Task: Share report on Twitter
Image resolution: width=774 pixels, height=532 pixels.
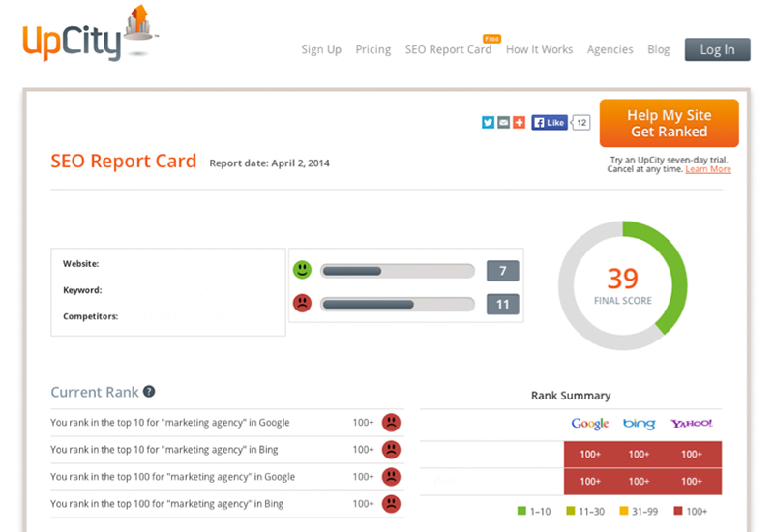Action: tap(489, 123)
